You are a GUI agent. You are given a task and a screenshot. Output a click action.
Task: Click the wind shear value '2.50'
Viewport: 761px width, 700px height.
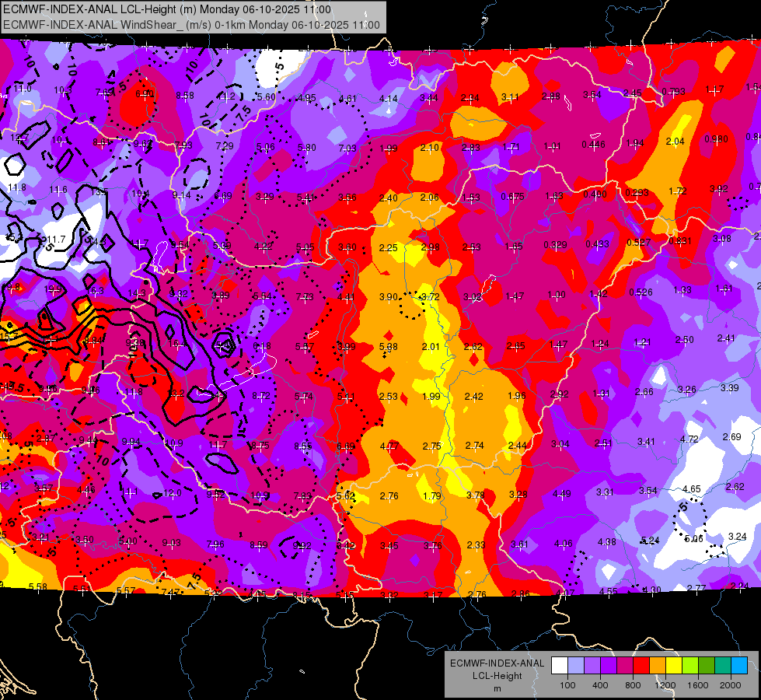pyautogui.click(x=684, y=340)
